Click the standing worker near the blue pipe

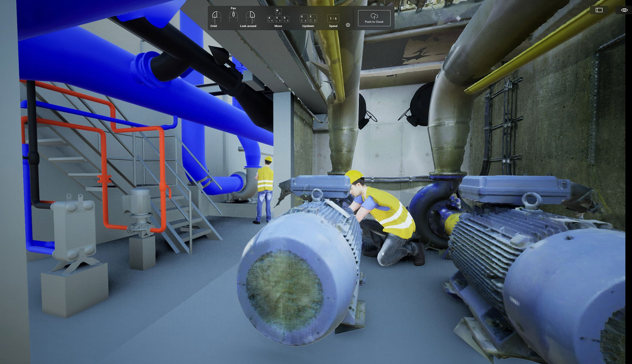(266, 190)
